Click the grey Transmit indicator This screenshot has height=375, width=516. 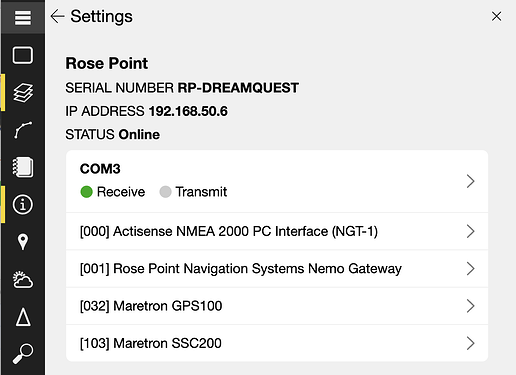tap(165, 192)
